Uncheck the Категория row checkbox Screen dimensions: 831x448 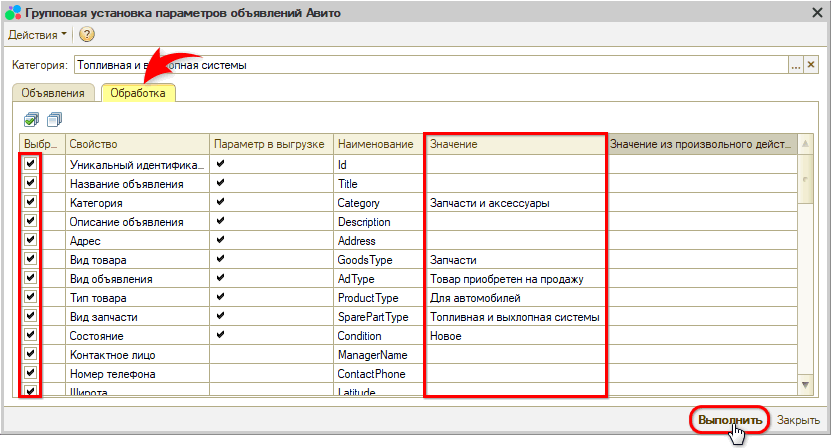[x=31, y=203]
